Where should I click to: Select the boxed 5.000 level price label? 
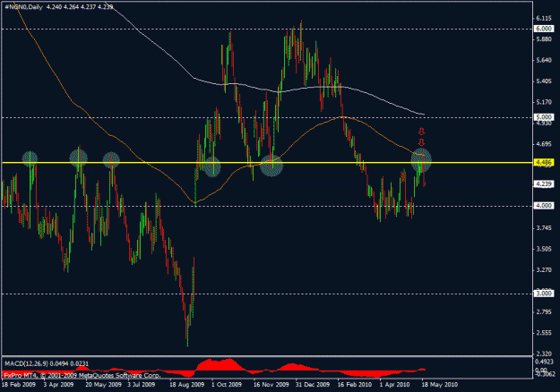(x=544, y=117)
